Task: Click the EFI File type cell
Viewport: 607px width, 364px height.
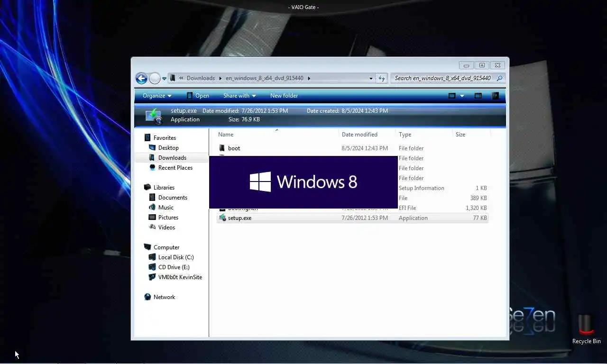Action: 407,208
